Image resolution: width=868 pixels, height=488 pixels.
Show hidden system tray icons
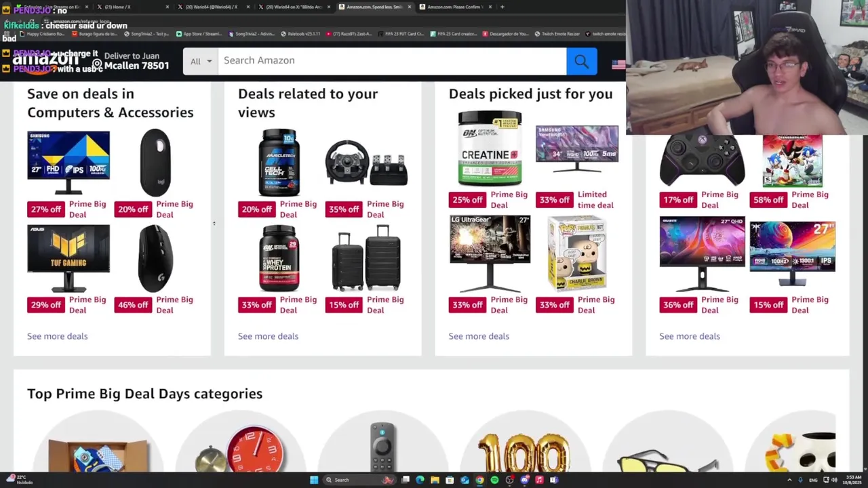789,480
